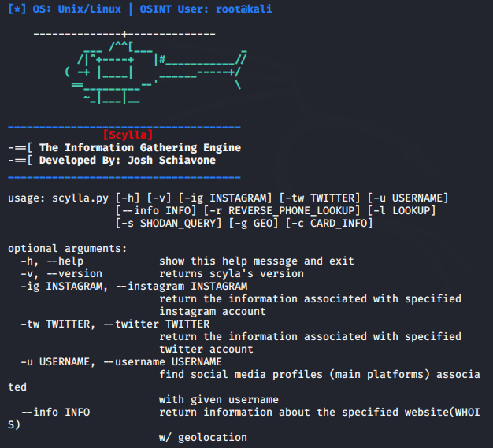The height and width of the screenshot is (448, 493).
Task: Click the [-s SHODAN_QUERY] usage option
Action: point(169,224)
